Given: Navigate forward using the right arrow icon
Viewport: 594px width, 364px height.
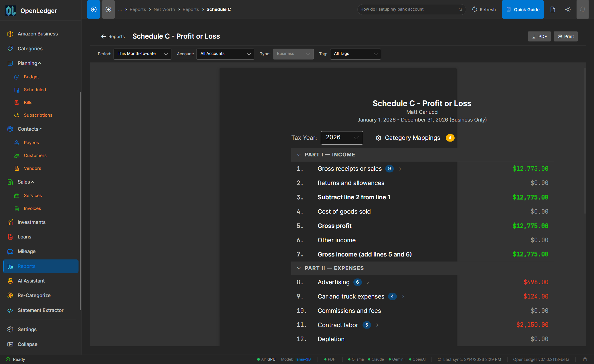Looking at the screenshot, I should point(108,9).
